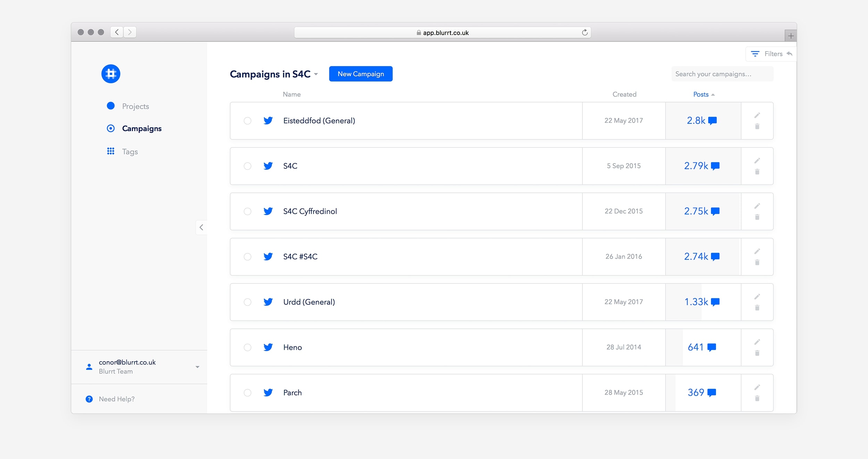Sort by the Created column header
This screenshot has width=868, height=459.
[624, 94]
